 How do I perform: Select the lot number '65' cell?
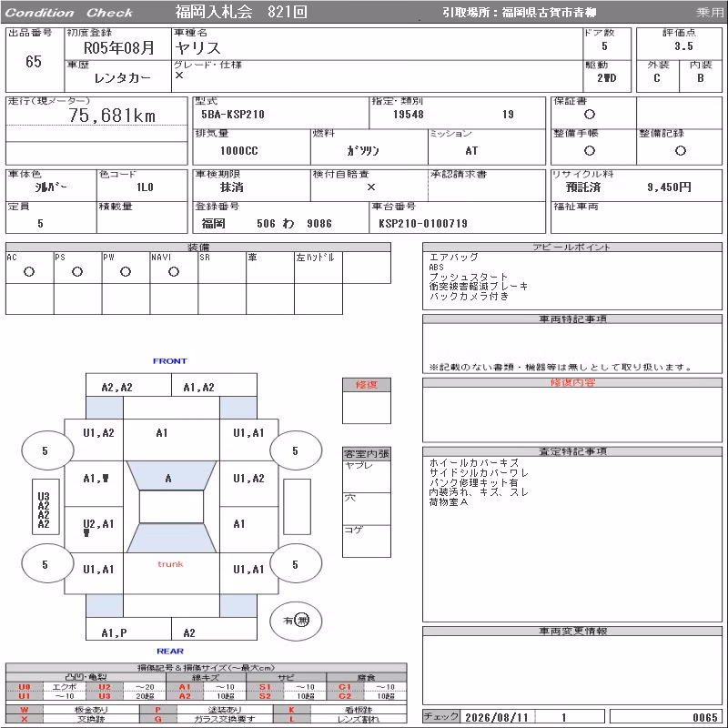(34, 61)
